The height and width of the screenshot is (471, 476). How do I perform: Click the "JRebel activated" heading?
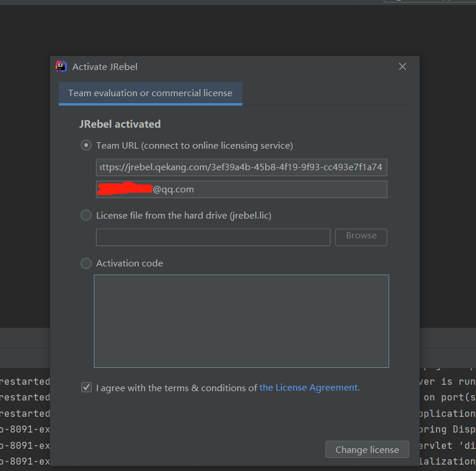coord(120,124)
